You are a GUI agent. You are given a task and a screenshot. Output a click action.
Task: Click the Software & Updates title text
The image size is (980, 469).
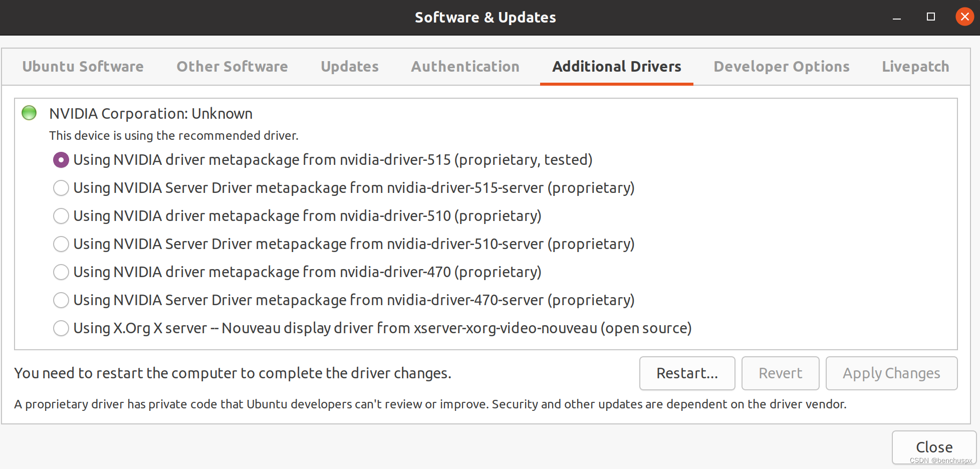pyautogui.click(x=485, y=18)
